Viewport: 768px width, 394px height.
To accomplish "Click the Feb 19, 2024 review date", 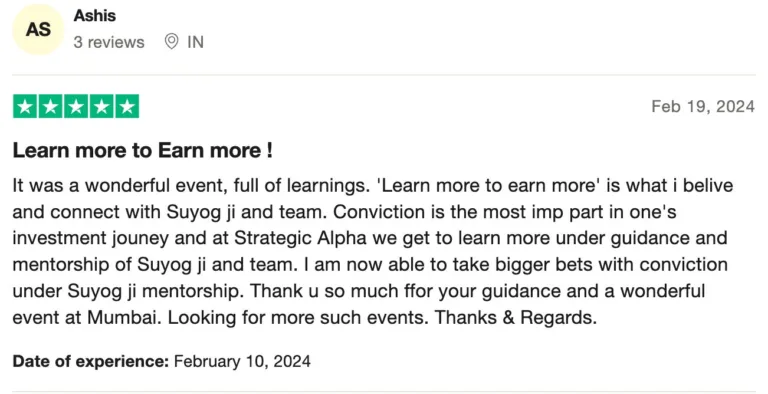I will point(703,106).
